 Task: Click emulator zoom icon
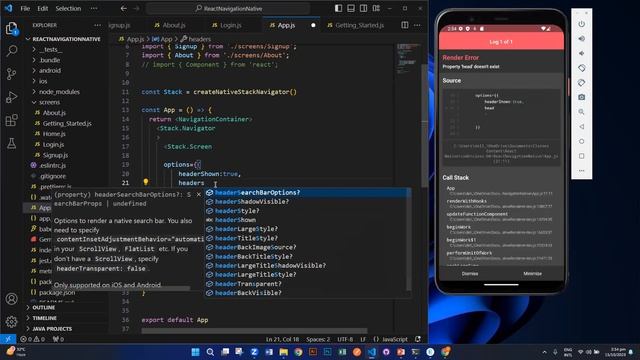tap(582, 112)
